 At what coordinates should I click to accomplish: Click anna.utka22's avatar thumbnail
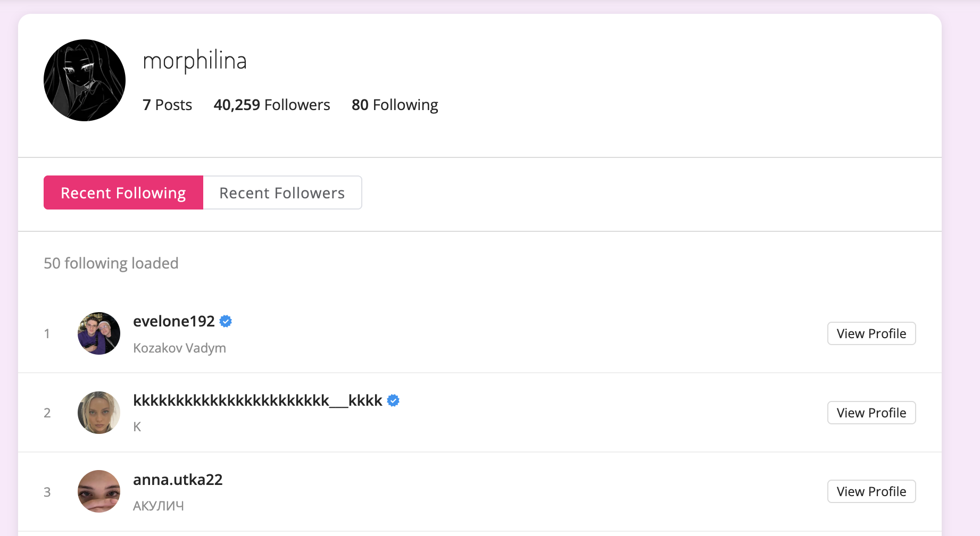pos(99,491)
